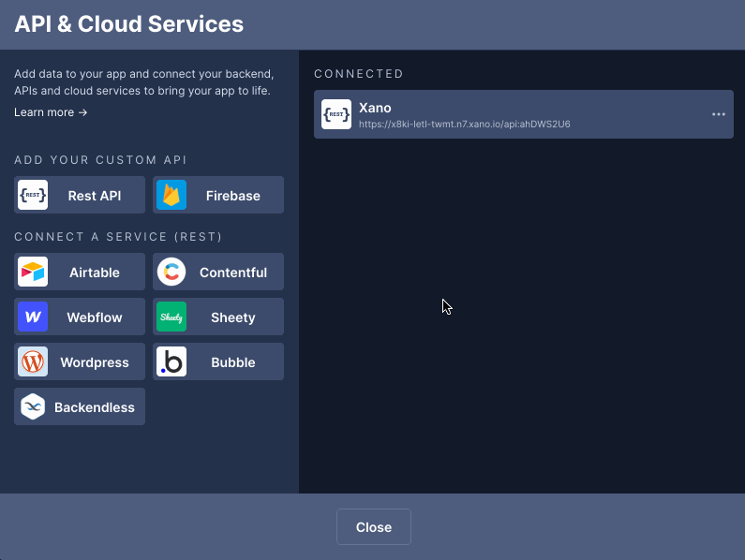Click the REST icon beside Xano
The height and width of the screenshot is (560, 745).
[x=336, y=114]
